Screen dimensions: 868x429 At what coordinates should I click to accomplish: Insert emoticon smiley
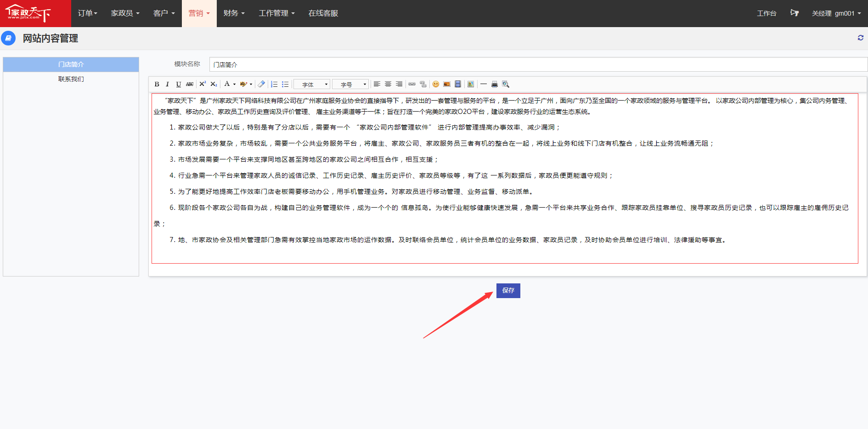coord(436,84)
